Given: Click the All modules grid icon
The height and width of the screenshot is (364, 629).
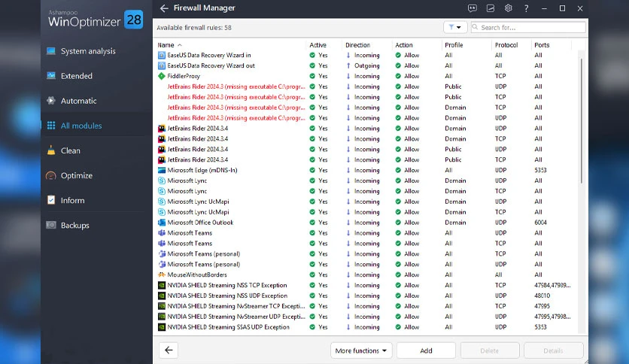Looking at the screenshot, I should pyautogui.click(x=51, y=126).
